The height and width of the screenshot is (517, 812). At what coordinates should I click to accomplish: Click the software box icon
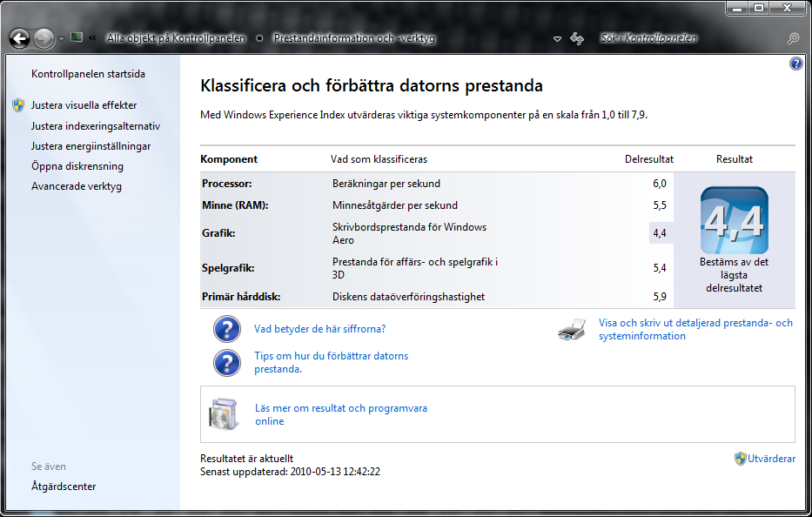tap(224, 414)
